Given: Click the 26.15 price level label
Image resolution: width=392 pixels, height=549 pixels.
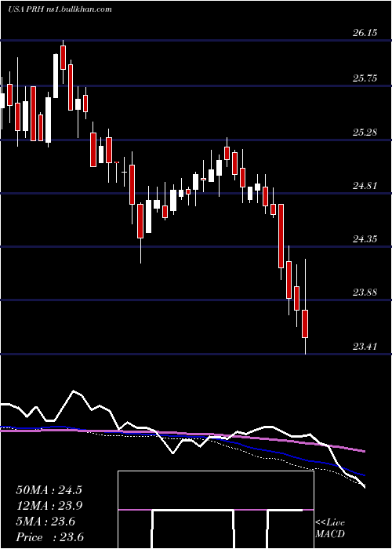Looking at the screenshot, I should tap(365, 33).
